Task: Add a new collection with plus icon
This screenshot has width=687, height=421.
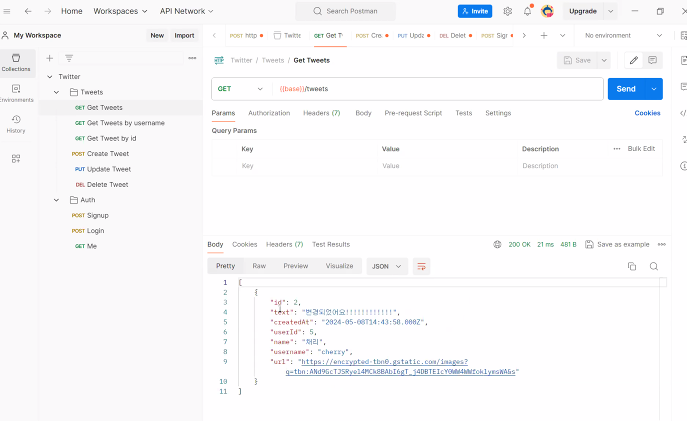Action: (50, 58)
